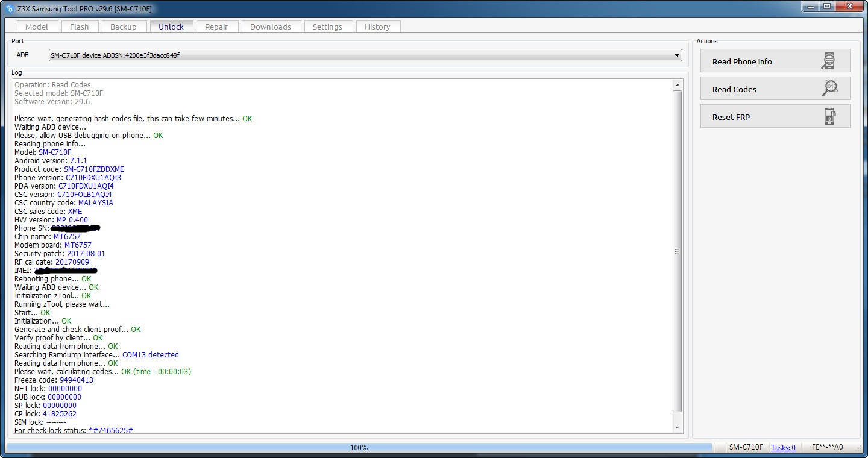Screen dimensions: 868x458
Task: Click the FE**-**A0 status bar entry
Action: coord(828,447)
